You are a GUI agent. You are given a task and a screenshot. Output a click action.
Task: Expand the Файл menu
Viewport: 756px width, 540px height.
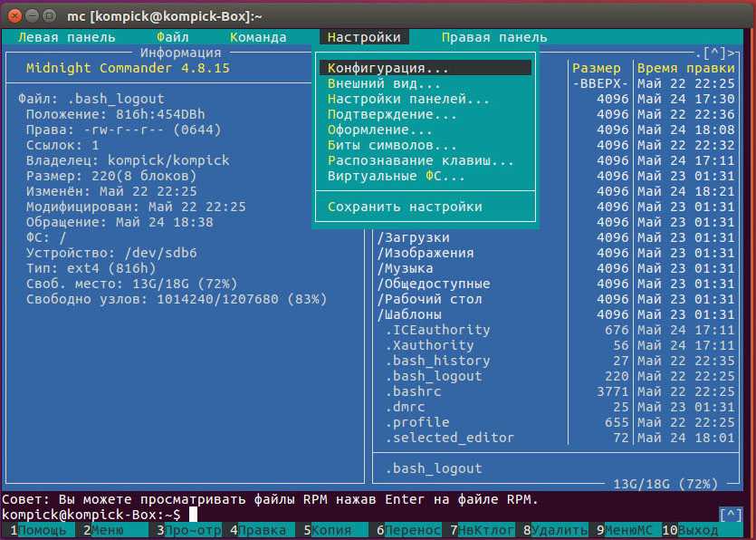(172, 37)
